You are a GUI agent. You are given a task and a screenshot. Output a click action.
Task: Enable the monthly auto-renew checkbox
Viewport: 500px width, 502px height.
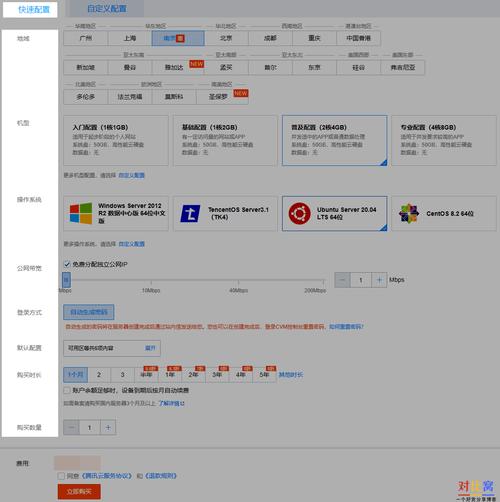67,390
